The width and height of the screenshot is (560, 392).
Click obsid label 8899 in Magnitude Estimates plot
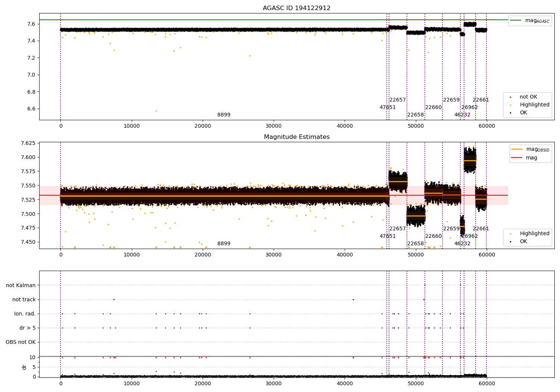(224, 244)
